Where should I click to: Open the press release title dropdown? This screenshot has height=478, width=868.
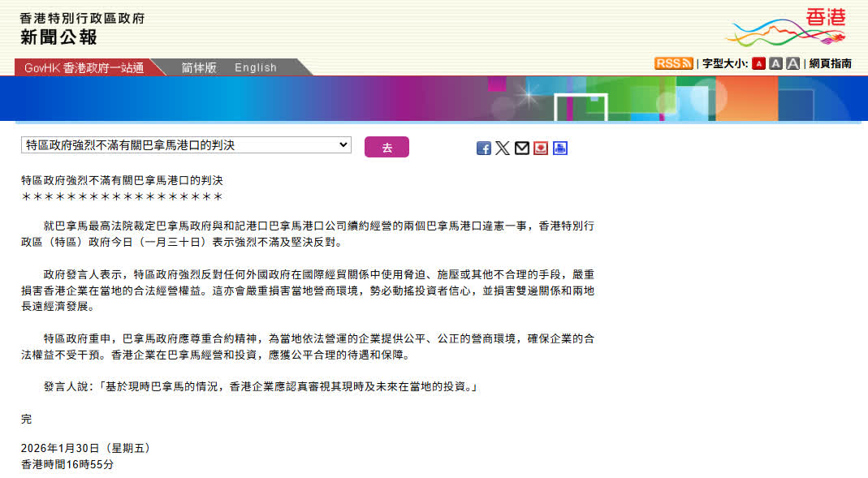[x=186, y=145]
